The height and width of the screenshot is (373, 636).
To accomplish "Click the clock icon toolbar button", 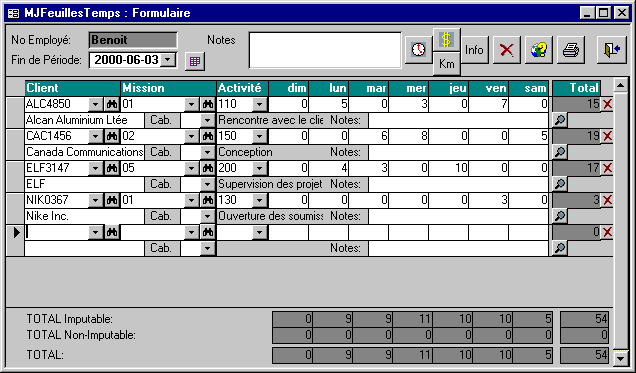I will point(419,50).
